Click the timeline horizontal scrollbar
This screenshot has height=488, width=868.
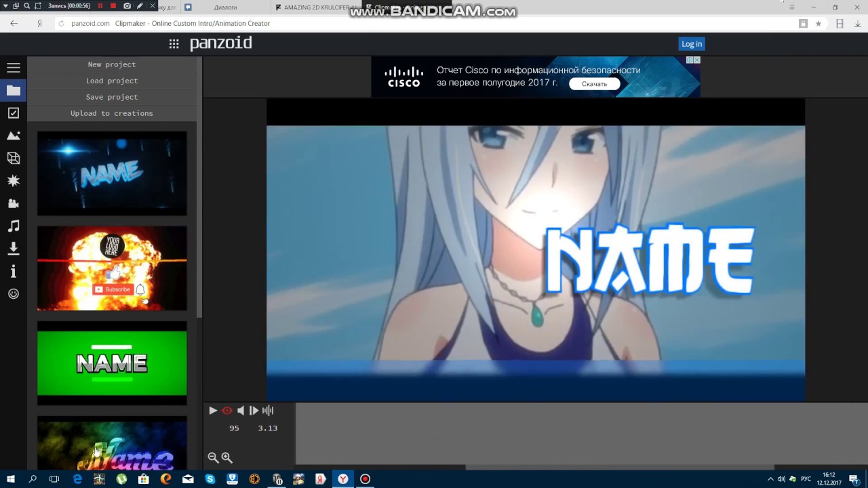click(619, 467)
